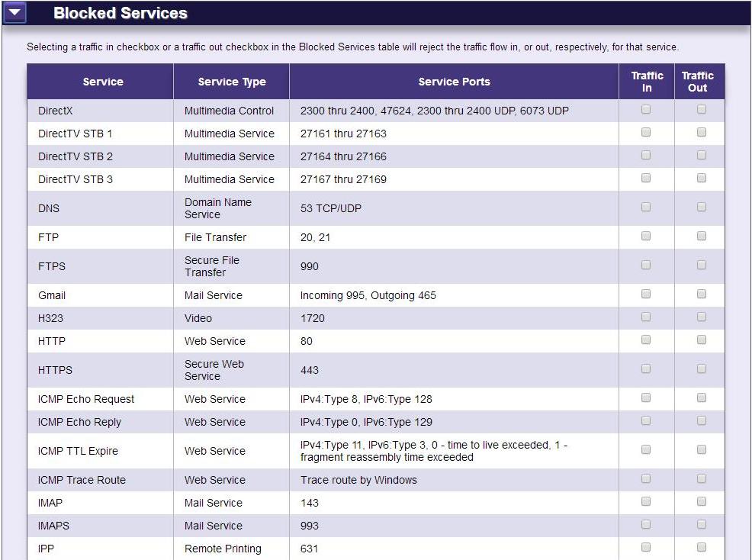Toggle IMAPS Traffic Out checkbox
The height and width of the screenshot is (560, 752).
click(701, 524)
